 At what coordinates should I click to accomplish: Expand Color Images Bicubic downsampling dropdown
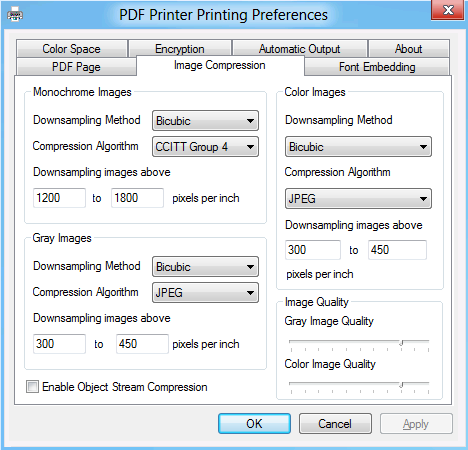(x=358, y=146)
